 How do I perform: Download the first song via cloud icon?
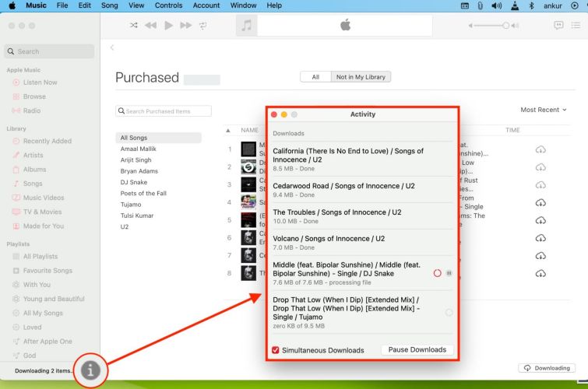click(x=540, y=149)
